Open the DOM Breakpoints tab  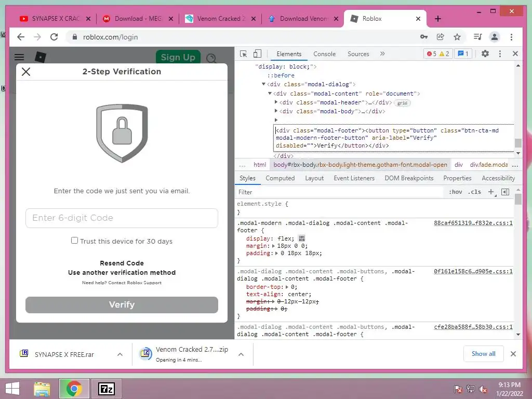[409, 178]
